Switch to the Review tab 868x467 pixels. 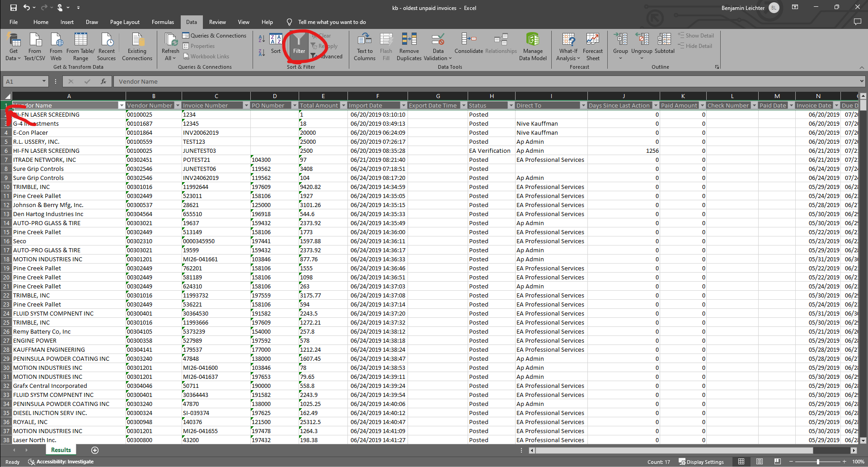[x=217, y=22]
